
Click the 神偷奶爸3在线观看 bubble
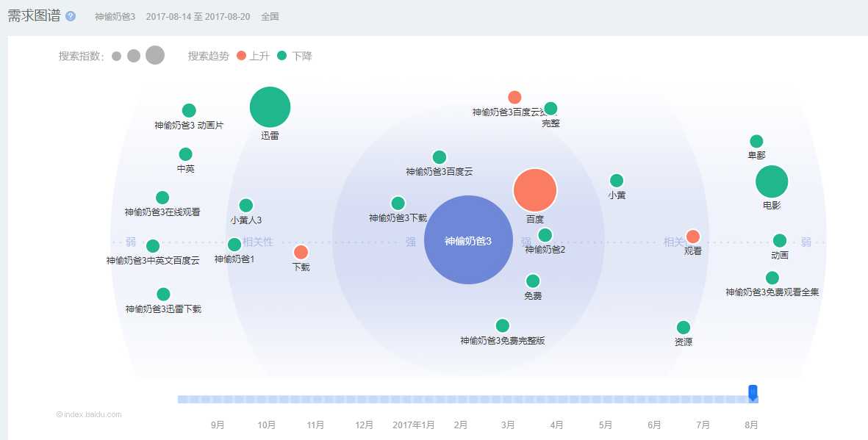point(162,198)
